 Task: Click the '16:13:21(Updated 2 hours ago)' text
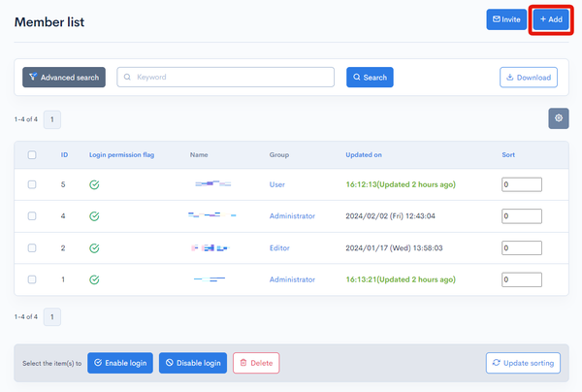click(x=401, y=279)
